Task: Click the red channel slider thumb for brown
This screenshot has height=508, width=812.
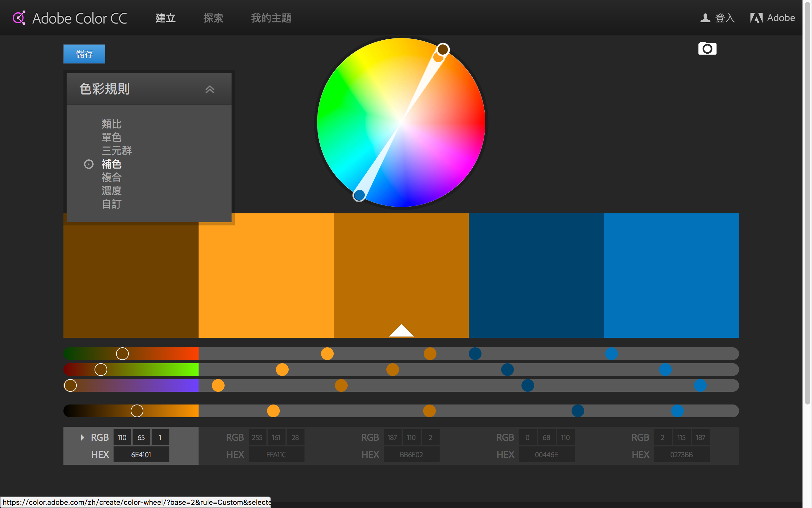Action: coord(122,353)
